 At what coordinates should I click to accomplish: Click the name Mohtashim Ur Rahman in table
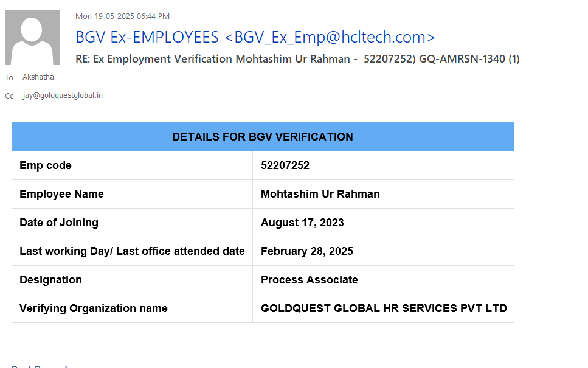click(320, 194)
